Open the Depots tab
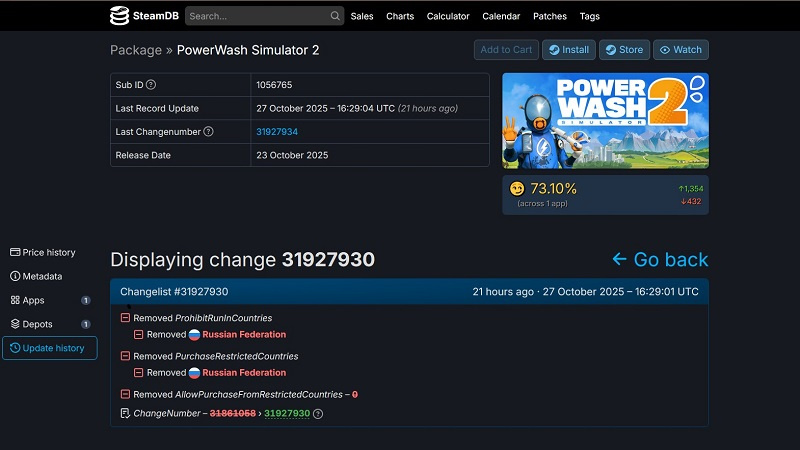The height and width of the screenshot is (450, 800). pyautogui.click(x=49, y=324)
